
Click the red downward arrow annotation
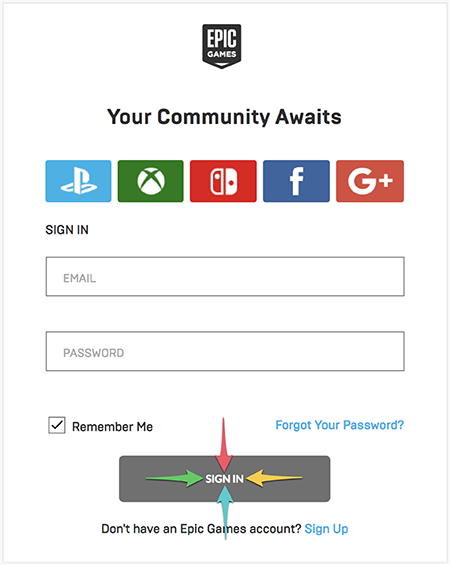tap(224, 445)
